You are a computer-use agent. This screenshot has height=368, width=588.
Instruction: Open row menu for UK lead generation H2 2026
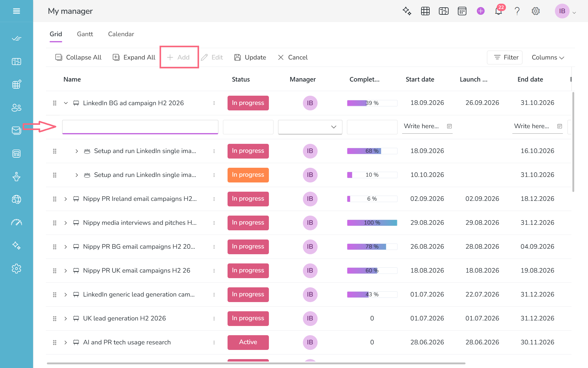point(214,318)
